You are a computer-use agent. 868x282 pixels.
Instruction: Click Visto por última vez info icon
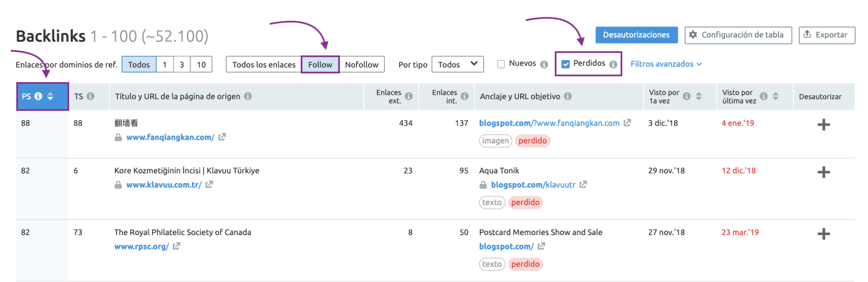pos(764,96)
